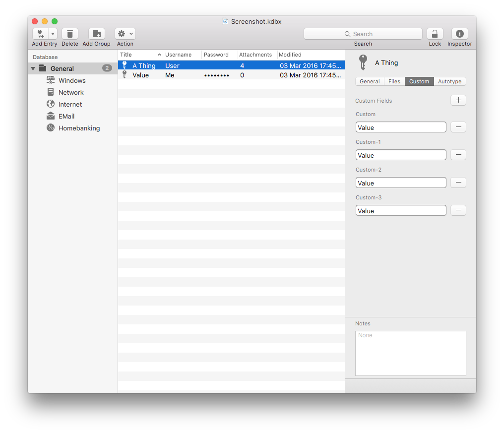This screenshot has height=433, width=504.
Task: Collapse the General group disclosure triangle
Action: tap(33, 68)
